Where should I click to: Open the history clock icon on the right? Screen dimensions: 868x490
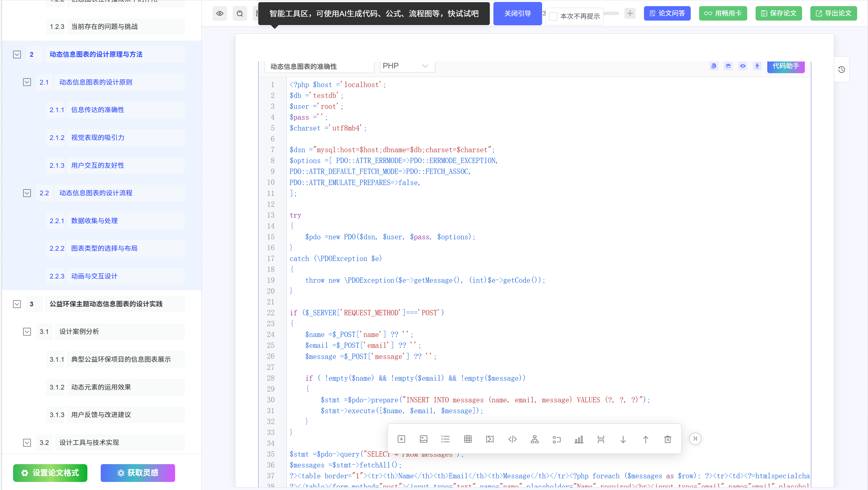[x=841, y=69]
